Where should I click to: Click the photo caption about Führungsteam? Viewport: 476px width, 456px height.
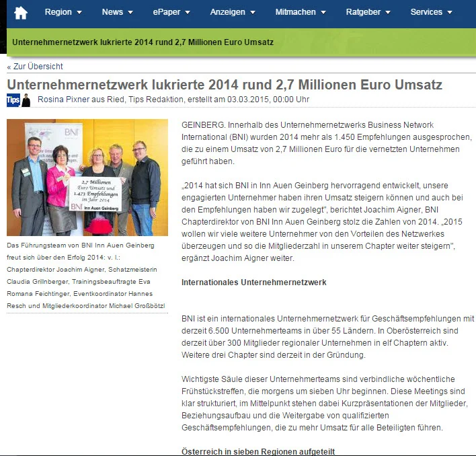point(86,275)
